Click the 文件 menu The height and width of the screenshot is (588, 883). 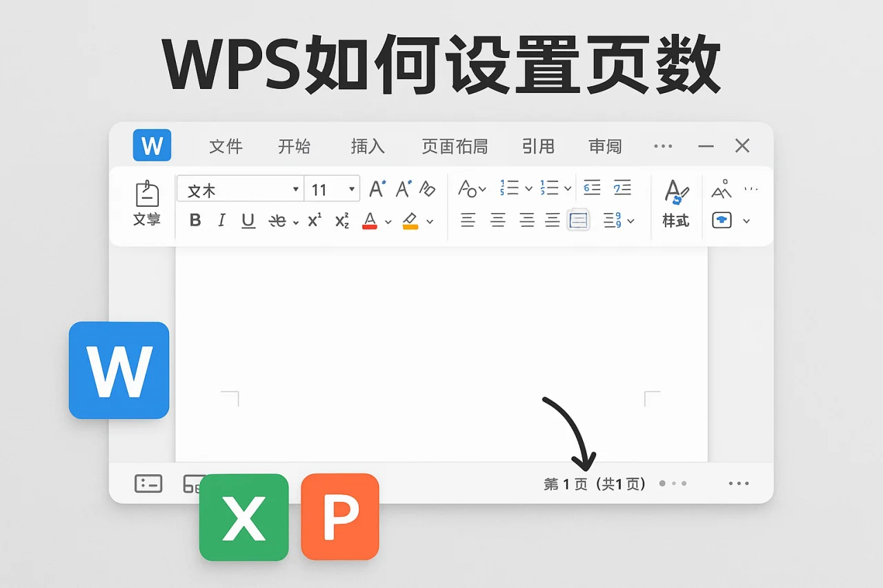click(x=226, y=146)
